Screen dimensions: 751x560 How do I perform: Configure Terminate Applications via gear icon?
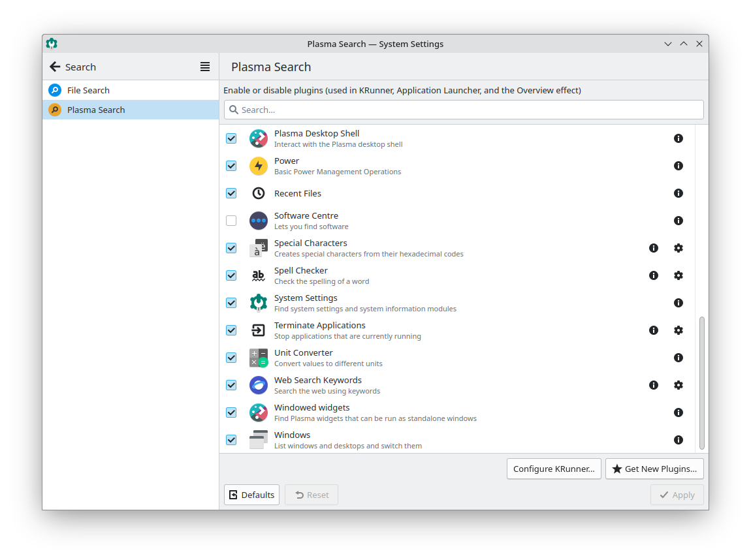pyautogui.click(x=679, y=330)
